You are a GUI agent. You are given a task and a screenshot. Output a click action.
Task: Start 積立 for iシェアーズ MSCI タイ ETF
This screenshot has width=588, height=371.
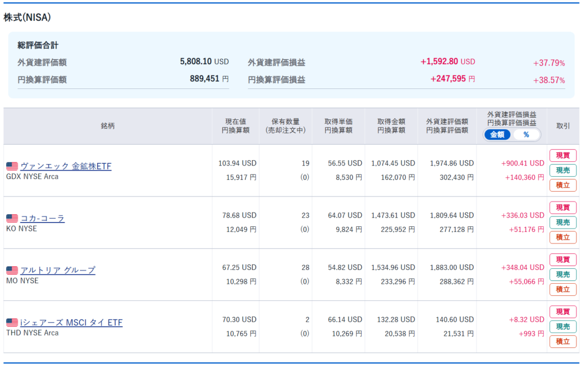[563, 342]
